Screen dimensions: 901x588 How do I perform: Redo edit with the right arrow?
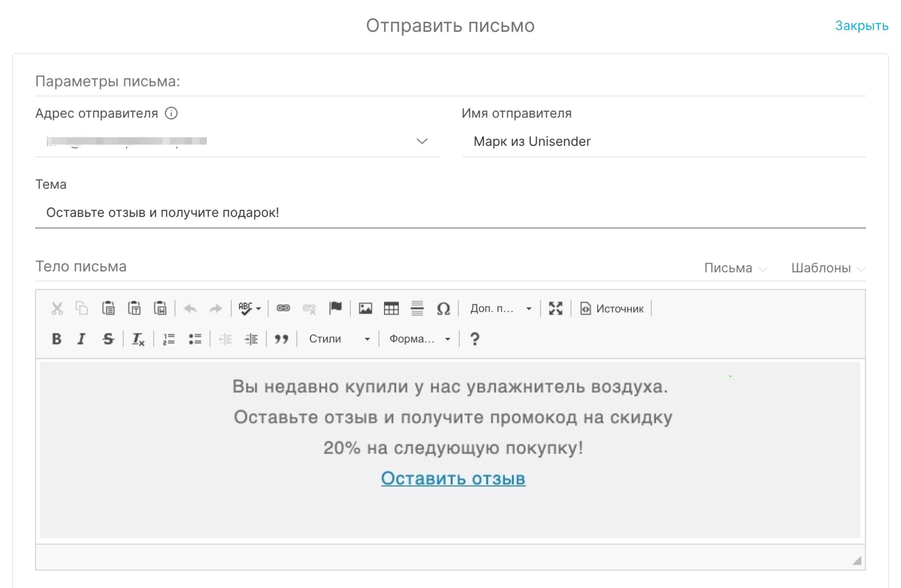point(216,309)
